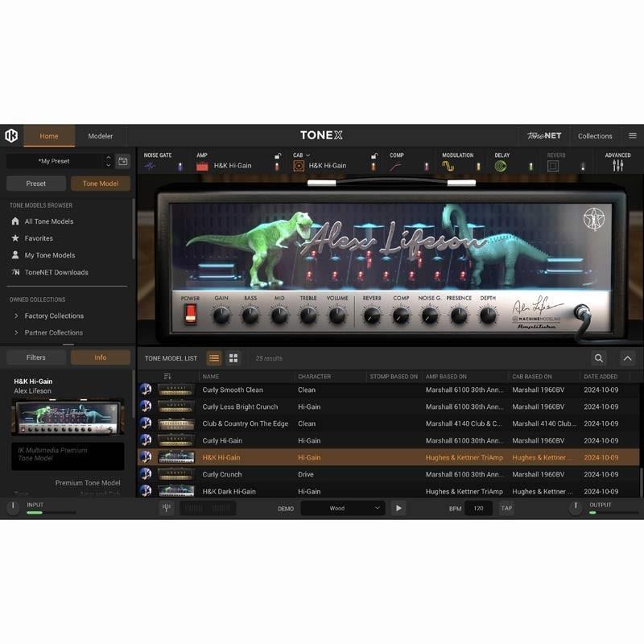Expand the Factory Collections tree item
Image resolution: width=644 pixels, height=644 pixels.
pos(17,316)
